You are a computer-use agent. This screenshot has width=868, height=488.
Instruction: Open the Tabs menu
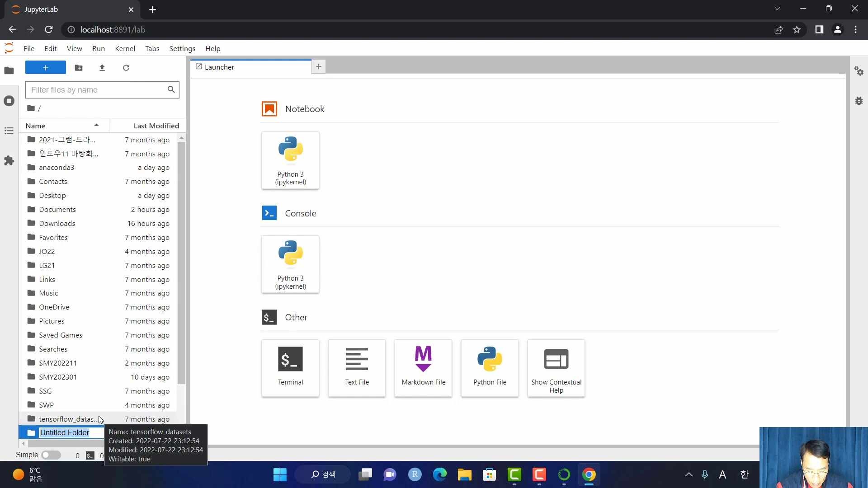click(152, 48)
